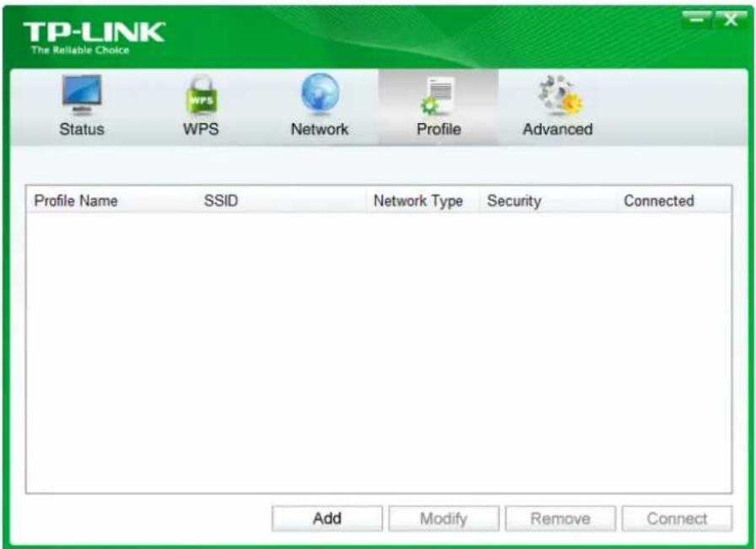Sort by SSID column header
The image size is (756, 549).
283,201
